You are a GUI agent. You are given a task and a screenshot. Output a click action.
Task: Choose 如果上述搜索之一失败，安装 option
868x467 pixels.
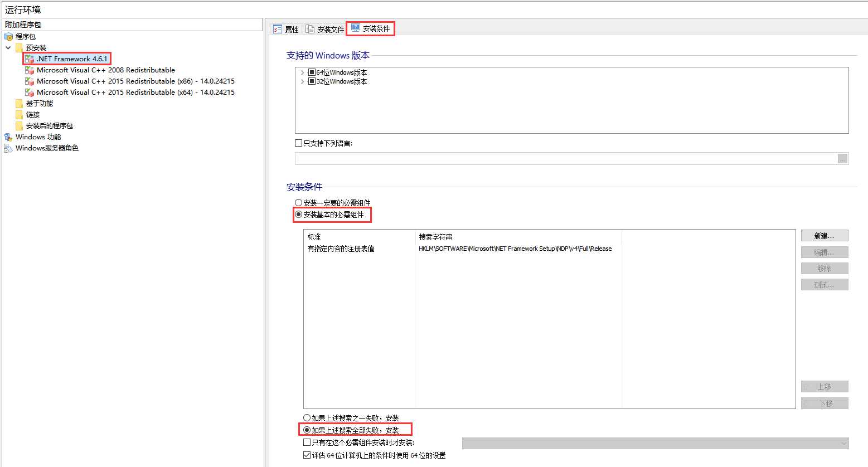[307, 418]
